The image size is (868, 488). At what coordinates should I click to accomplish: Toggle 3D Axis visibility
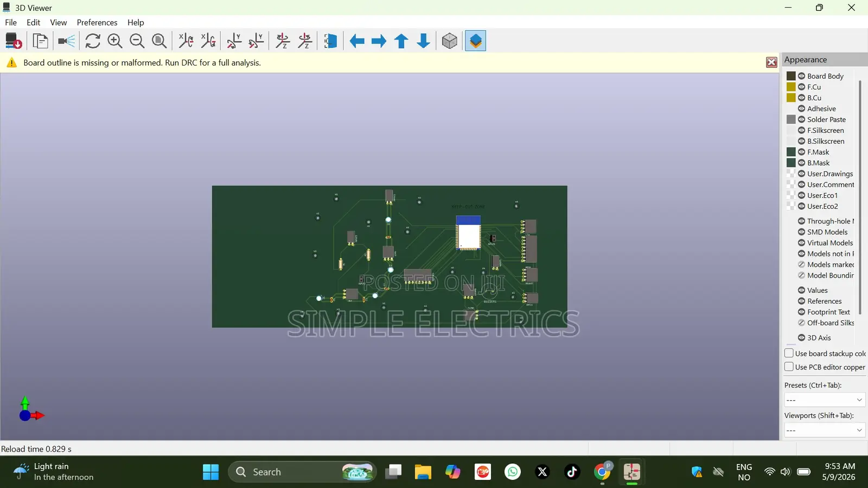[x=801, y=338]
